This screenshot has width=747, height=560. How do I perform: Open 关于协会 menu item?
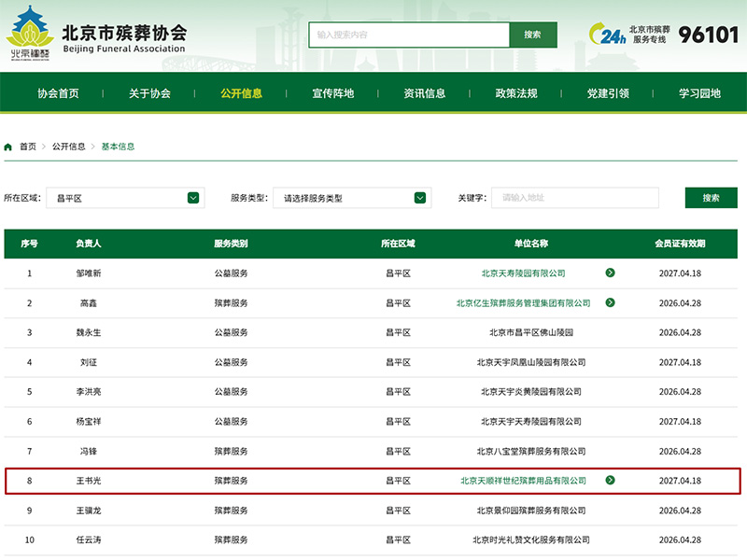[x=149, y=93]
